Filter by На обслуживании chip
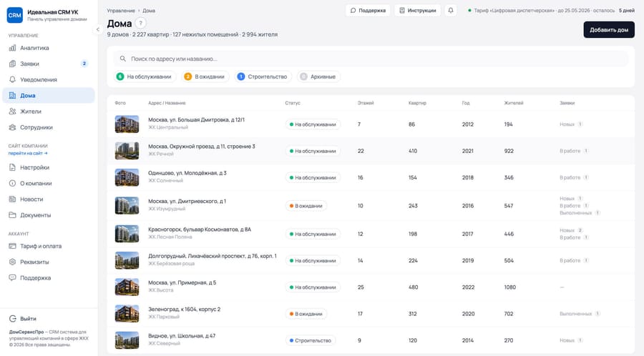644x356 pixels. point(145,76)
